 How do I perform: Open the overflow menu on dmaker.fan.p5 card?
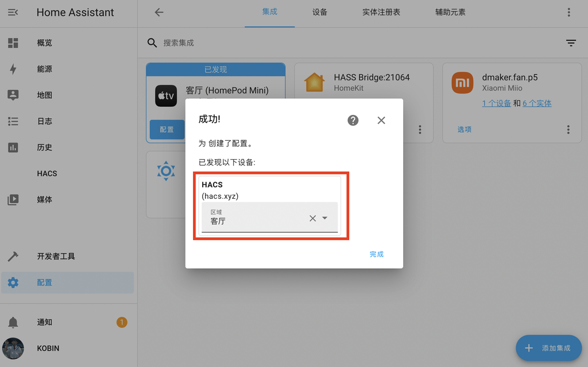[x=568, y=130]
